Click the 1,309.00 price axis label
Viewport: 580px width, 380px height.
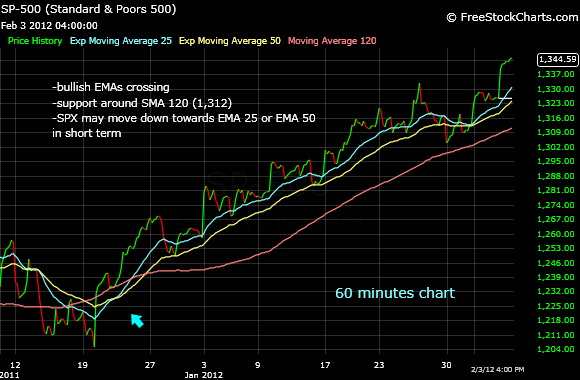(556, 132)
